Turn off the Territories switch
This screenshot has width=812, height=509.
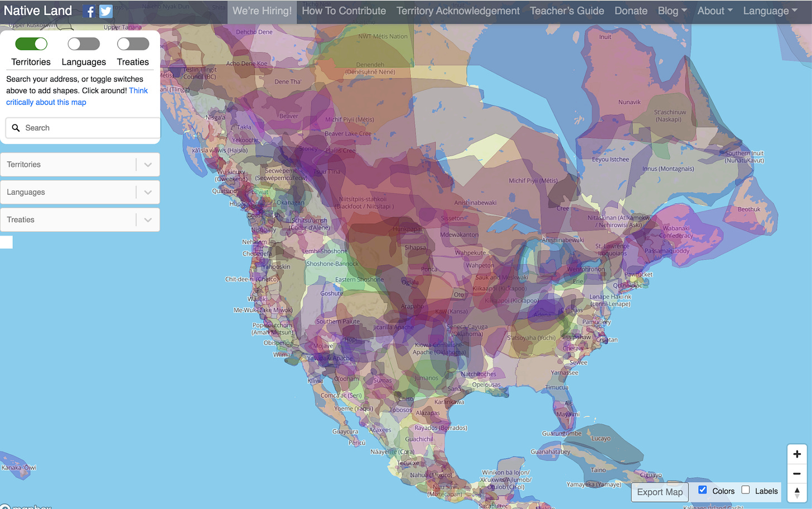click(x=31, y=44)
